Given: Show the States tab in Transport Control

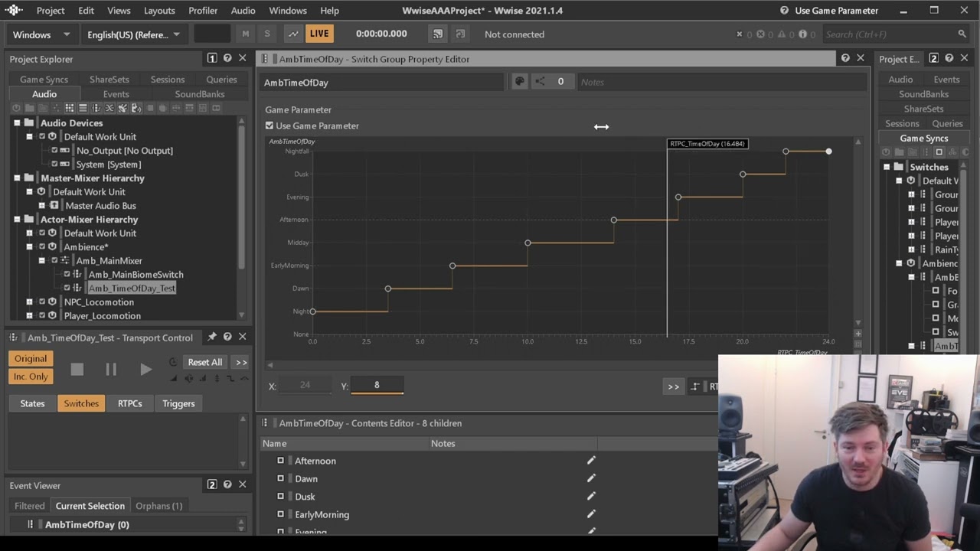Looking at the screenshot, I should tap(32, 403).
